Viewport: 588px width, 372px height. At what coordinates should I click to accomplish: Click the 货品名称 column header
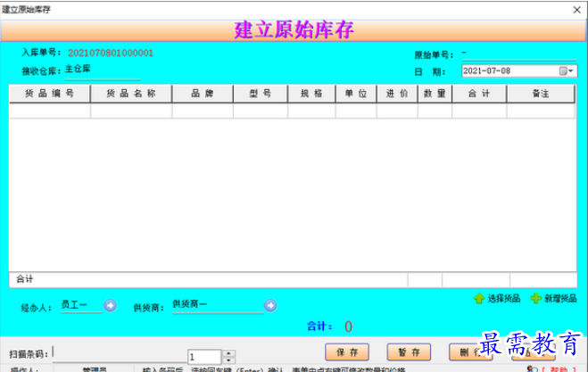(131, 94)
